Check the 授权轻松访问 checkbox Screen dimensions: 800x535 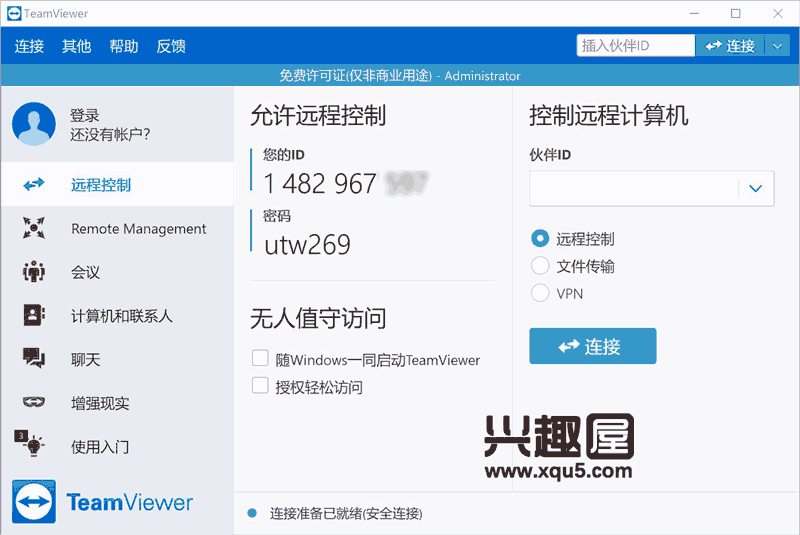tap(260, 386)
